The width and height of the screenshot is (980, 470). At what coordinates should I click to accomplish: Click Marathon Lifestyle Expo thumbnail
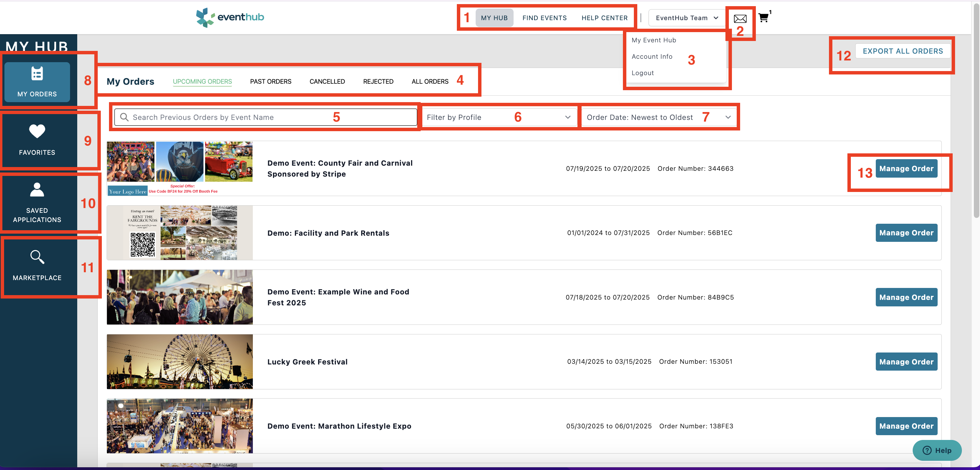click(180, 426)
